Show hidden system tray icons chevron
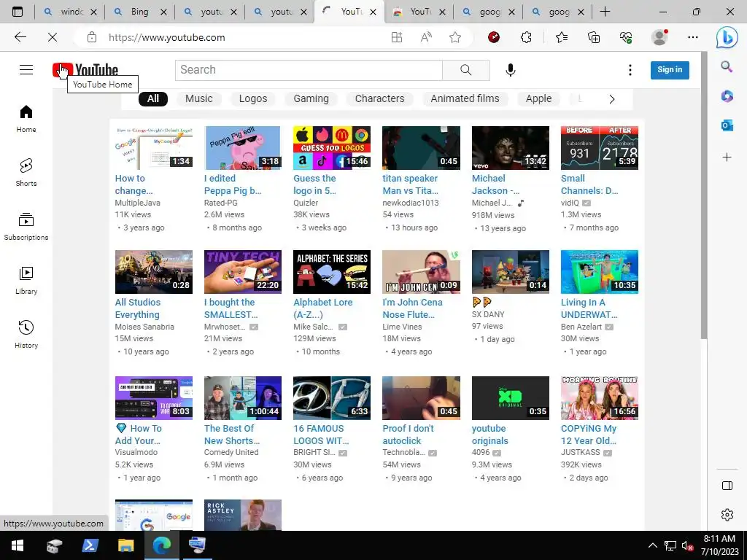The image size is (747, 560). [x=653, y=545]
